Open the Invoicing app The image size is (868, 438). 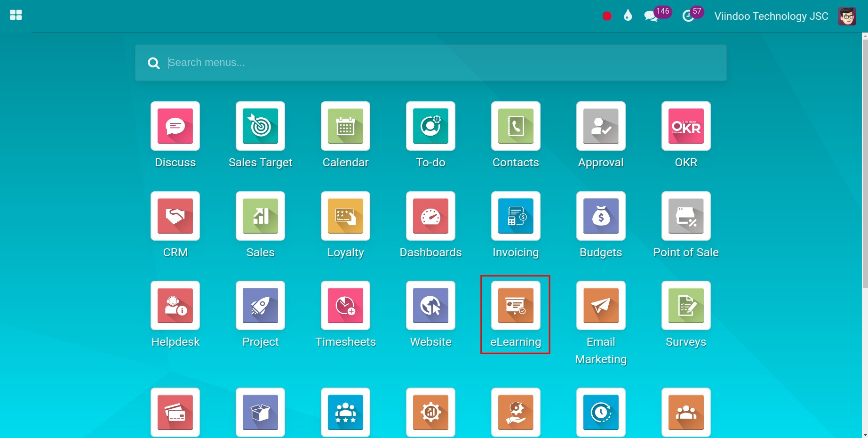coord(516,216)
